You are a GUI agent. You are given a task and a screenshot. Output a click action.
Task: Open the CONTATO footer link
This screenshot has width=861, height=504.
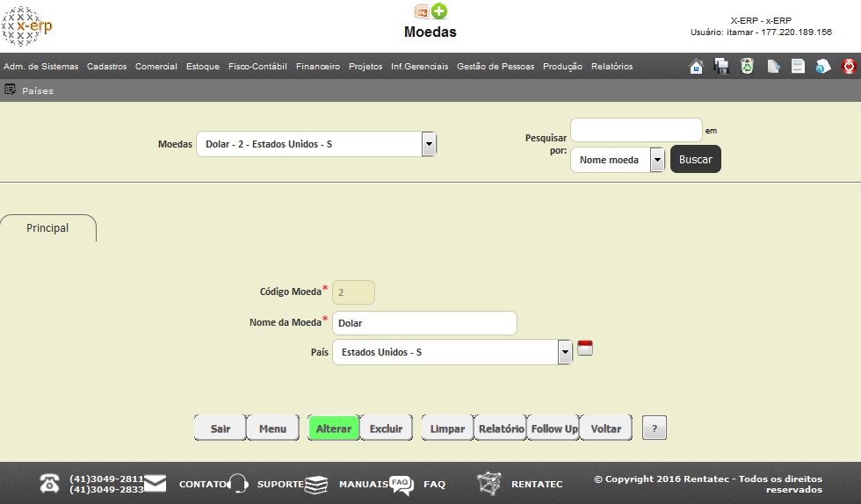(203, 484)
